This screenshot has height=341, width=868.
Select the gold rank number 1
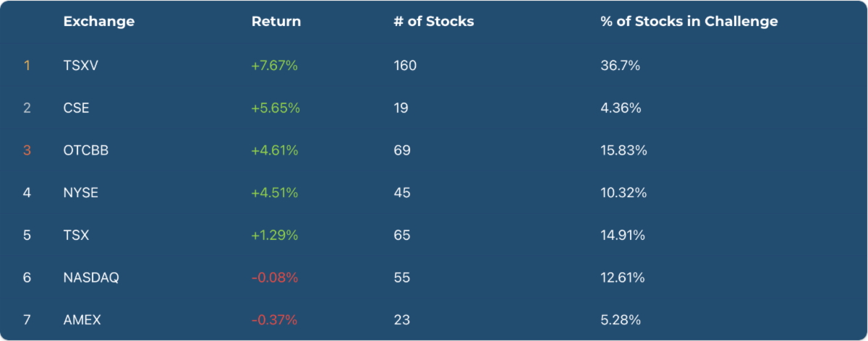click(x=27, y=66)
